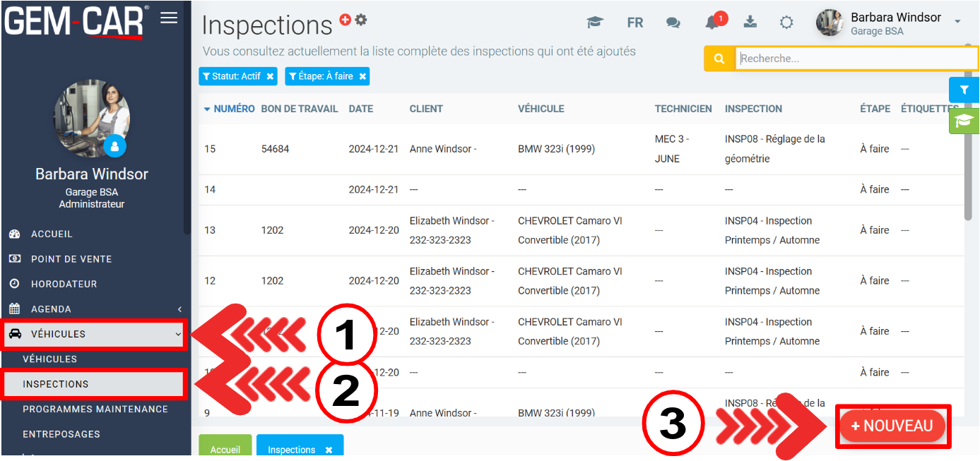
Task: Switch language using the FR link
Action: pyautogui.click(x=635, y=23)
